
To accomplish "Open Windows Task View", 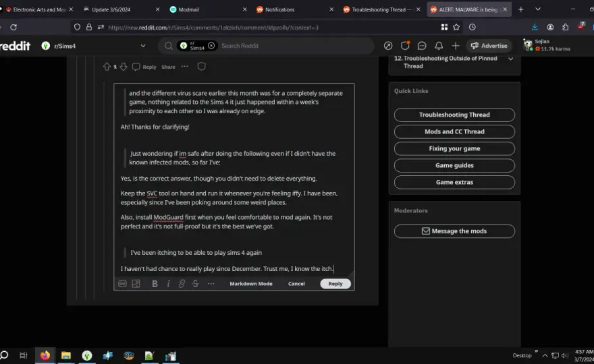I will 24,355.
